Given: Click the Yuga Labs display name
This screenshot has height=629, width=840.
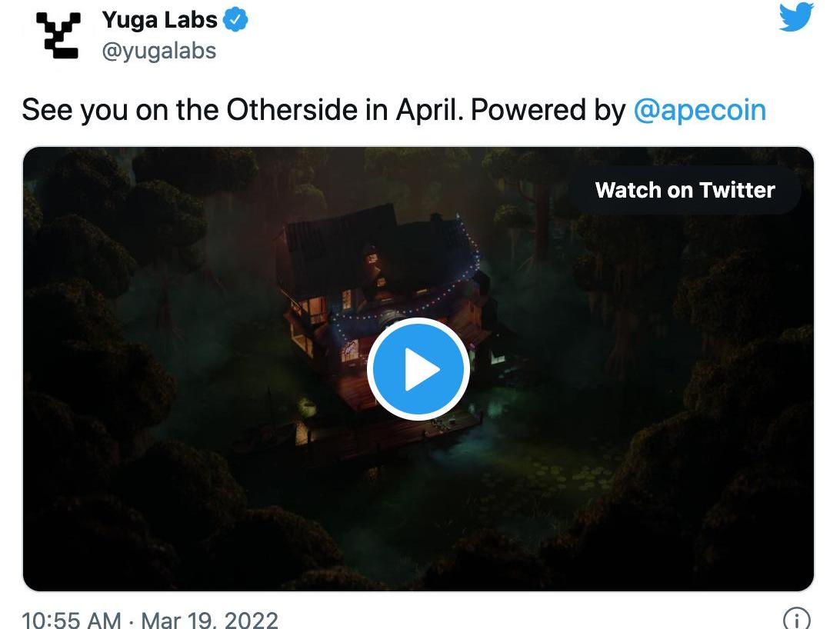Looking at the screenshot, I should click(159, 20).
